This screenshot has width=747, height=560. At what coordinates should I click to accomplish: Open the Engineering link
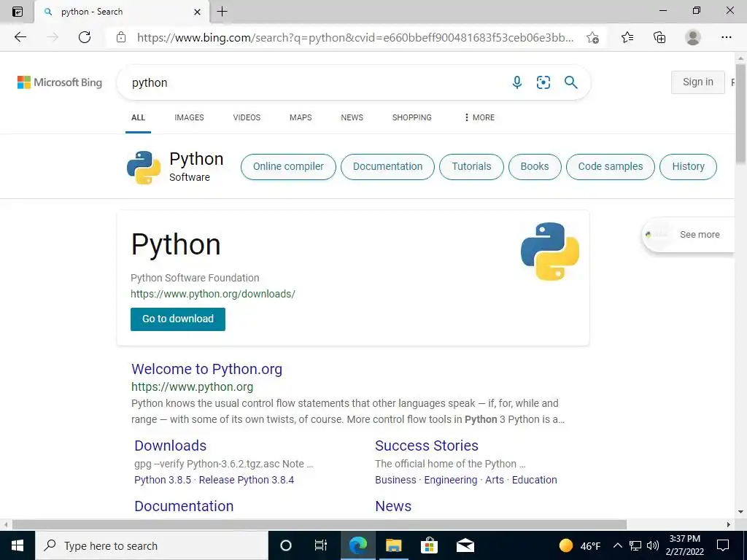coord(451,480)
